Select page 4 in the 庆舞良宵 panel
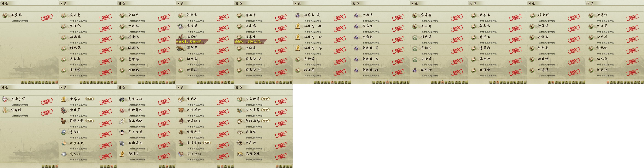The height and width of the screenshot is (168, 644). (x=53, y=166)
